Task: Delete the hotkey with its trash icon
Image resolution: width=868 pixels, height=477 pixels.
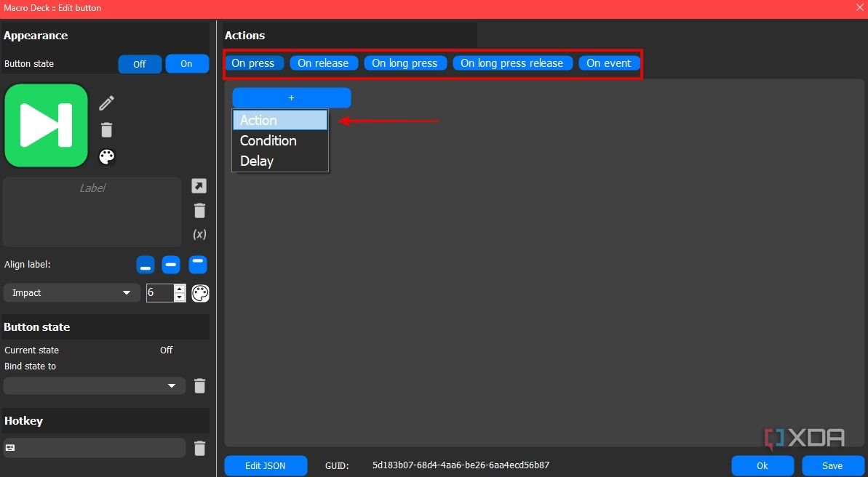Action: [199, 448]
